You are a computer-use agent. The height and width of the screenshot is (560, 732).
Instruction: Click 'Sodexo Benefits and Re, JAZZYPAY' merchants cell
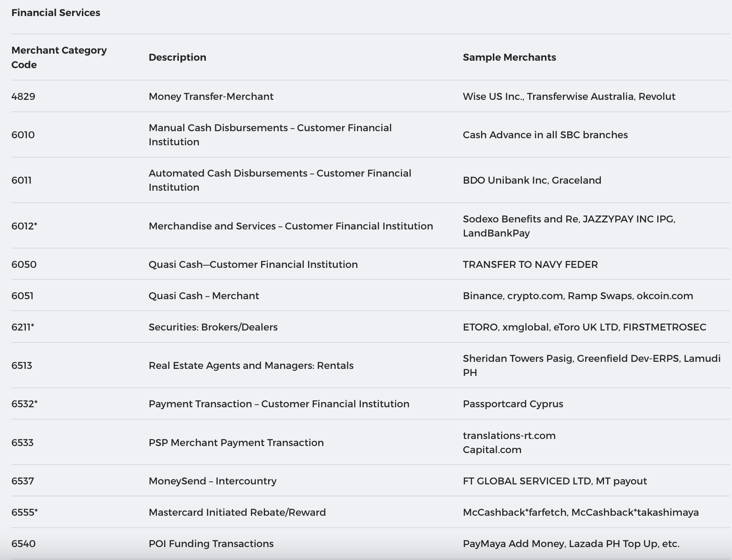pos(569,226)
